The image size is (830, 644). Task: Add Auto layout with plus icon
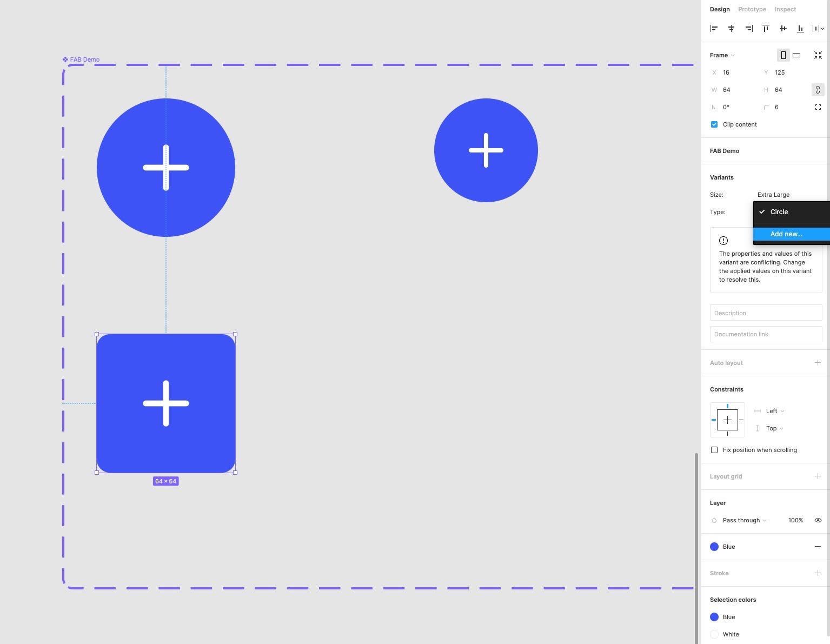[x=818, y=363]
